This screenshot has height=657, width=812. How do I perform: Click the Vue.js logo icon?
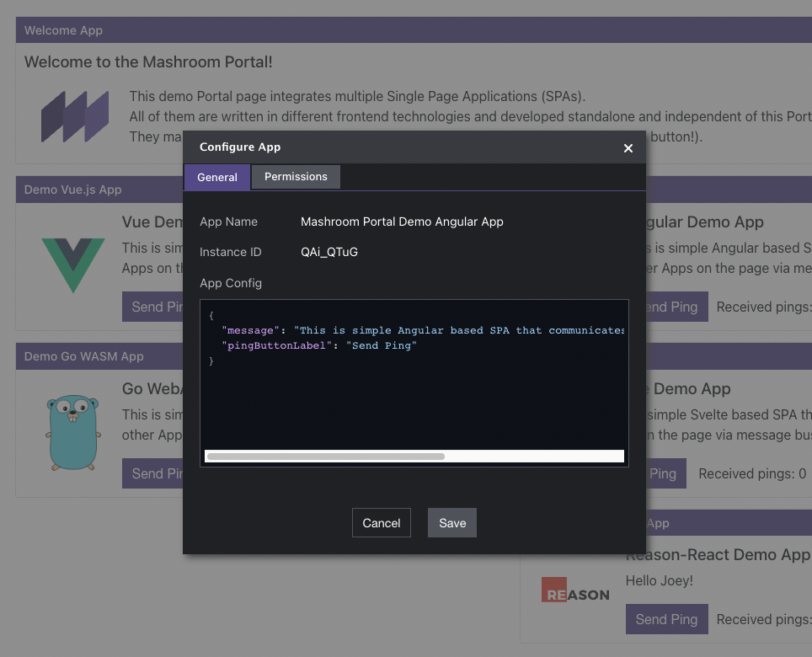click(73, 265)
